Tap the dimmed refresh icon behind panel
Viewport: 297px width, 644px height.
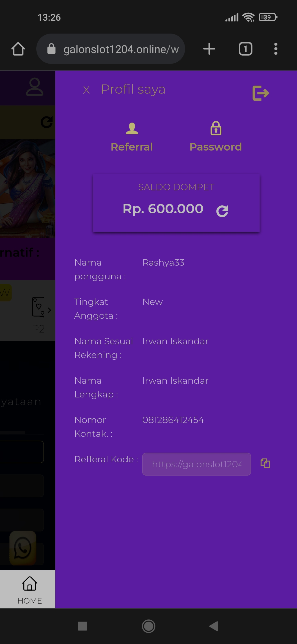coord(47,122)
